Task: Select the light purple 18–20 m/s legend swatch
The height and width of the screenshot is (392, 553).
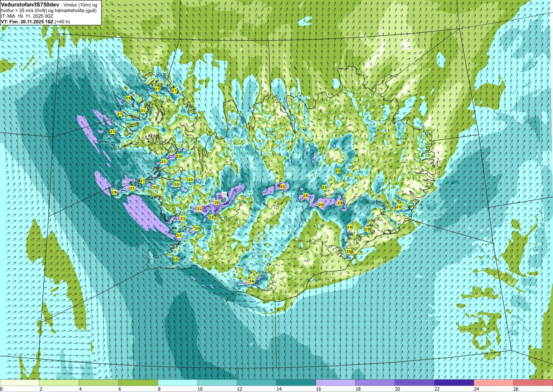Action: [375, 383]
